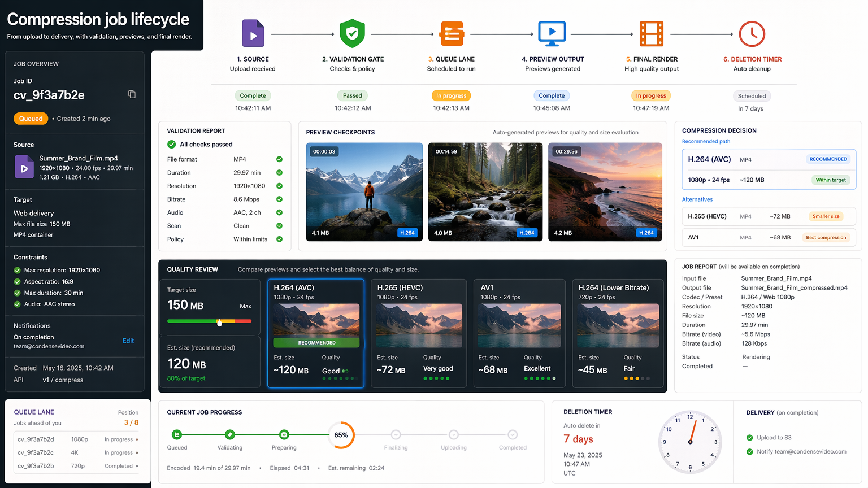Select the H.264 (AVC) quality card
868x488 pixels.
(x=316, y=333)
